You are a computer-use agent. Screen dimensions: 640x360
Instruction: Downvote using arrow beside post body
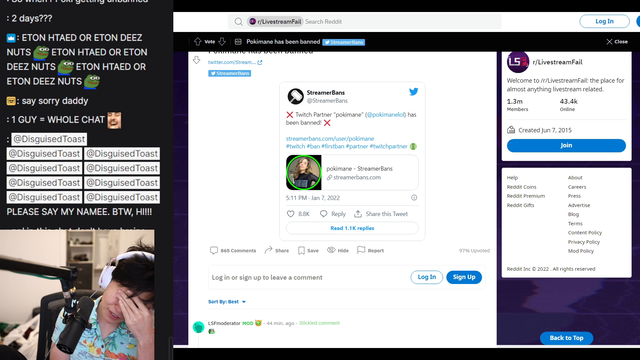pyautogui.click(x=196, y=60)
